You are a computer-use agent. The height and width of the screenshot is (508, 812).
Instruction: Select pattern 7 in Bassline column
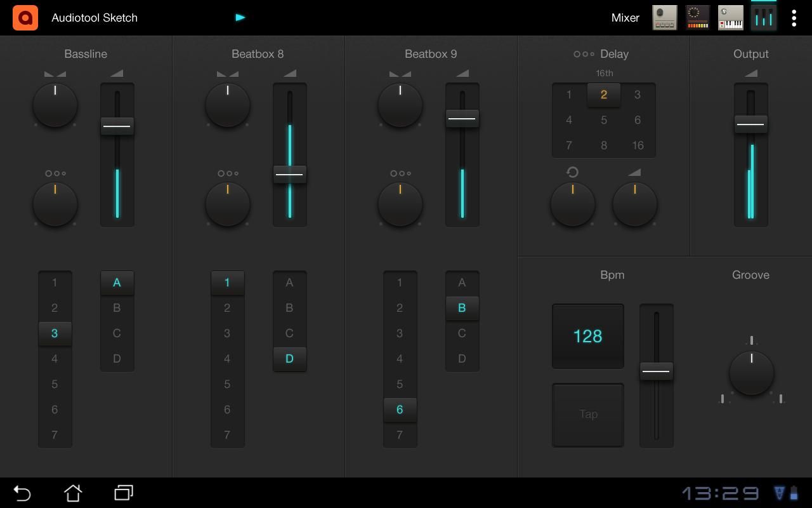[55, 435]
